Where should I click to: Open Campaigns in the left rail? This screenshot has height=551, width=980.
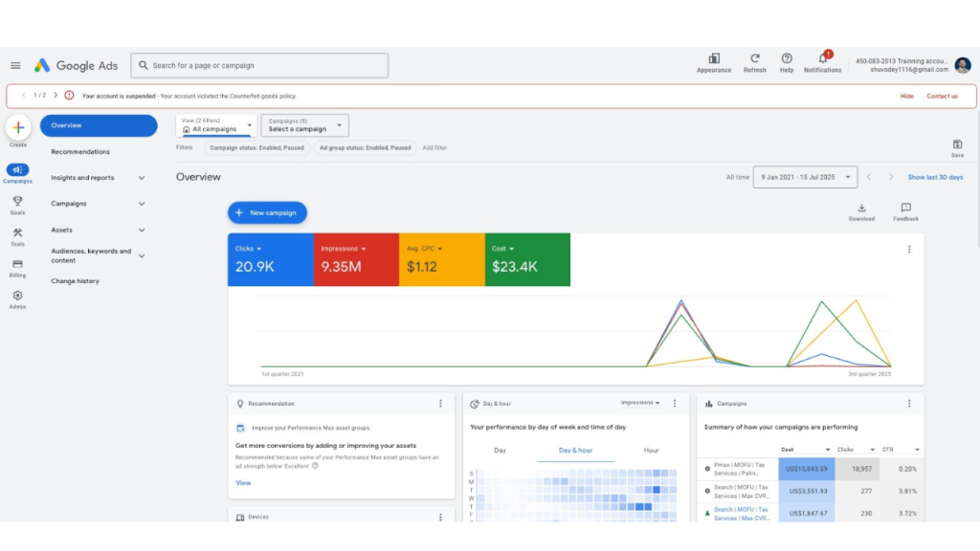click(17, 173)
